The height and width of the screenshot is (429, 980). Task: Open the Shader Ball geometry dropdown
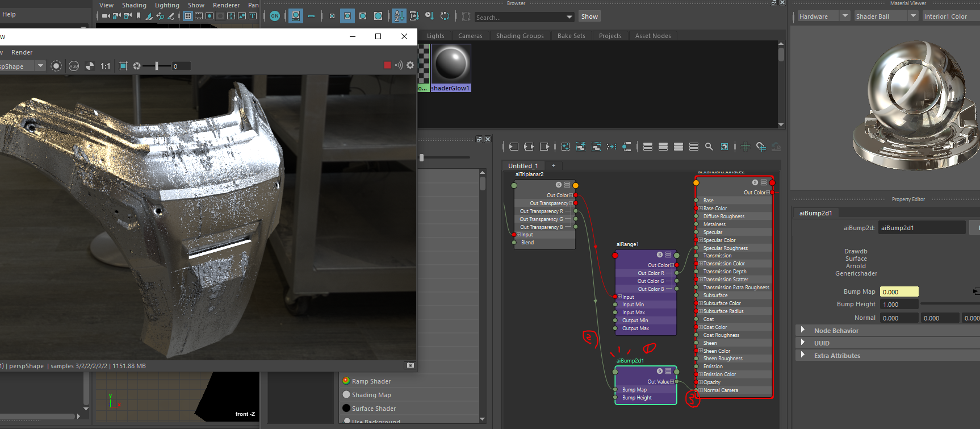[x=913, y=16]
